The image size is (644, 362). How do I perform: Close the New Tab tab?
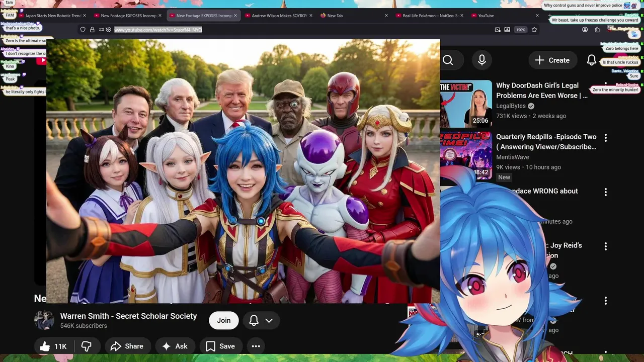[386, 16]
